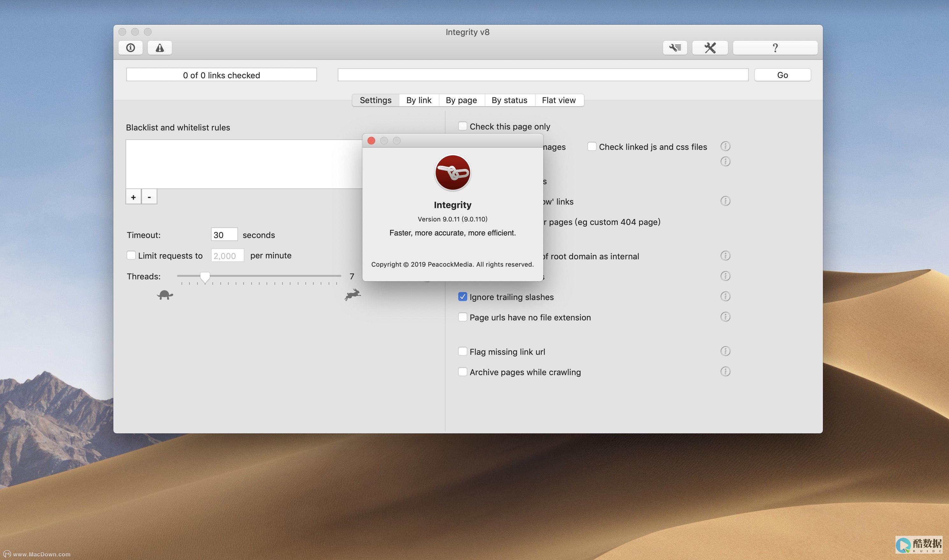The height and width of the screenshot is (560, 949).
Task: Switch to the Settings tab
Action: coord(375,100)
